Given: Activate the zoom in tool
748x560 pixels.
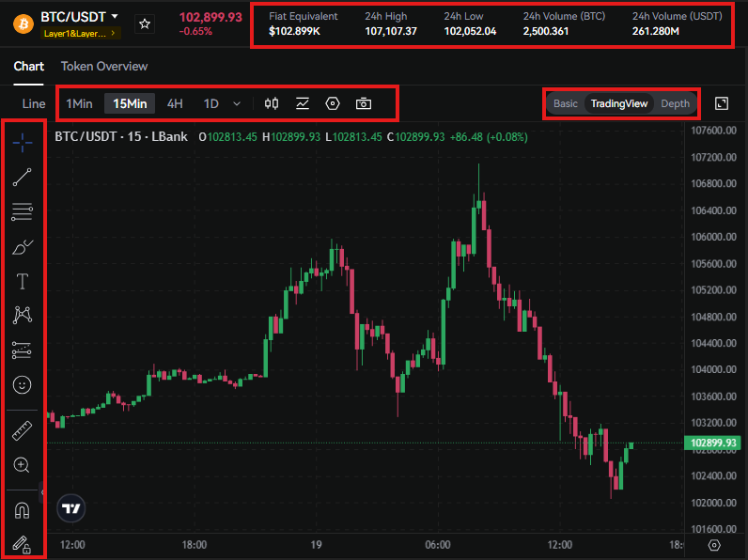Looking at the screenshot, I should point(22,465).
